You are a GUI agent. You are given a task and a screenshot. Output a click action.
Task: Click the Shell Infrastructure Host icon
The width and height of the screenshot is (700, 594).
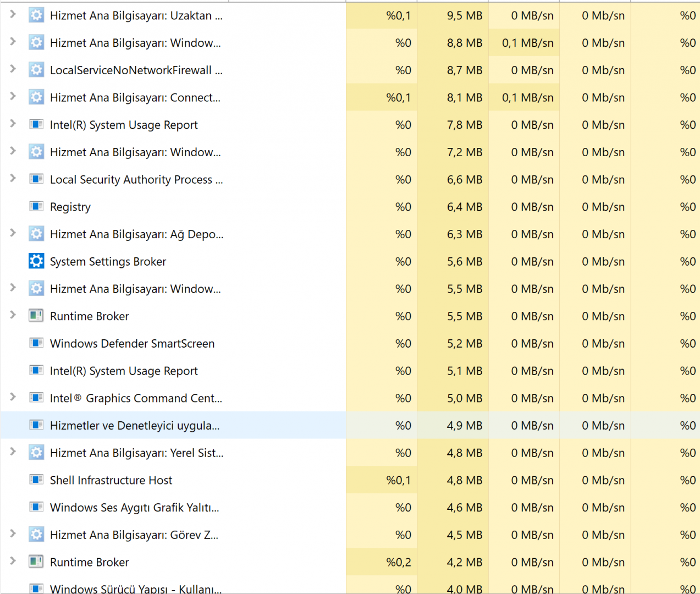click(x=36, y=480)
